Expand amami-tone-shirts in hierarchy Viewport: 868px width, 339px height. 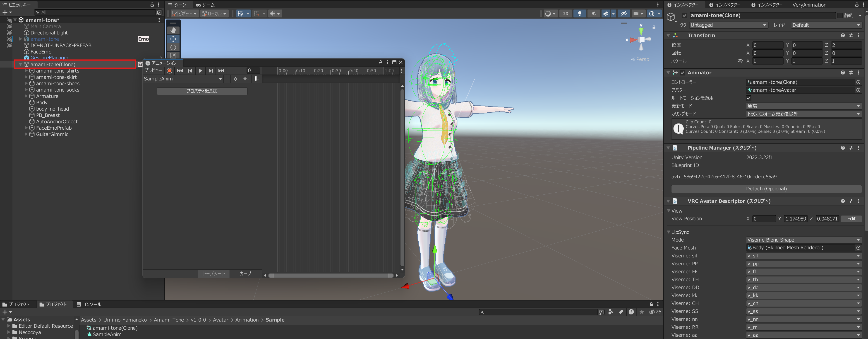pos(26,71)
